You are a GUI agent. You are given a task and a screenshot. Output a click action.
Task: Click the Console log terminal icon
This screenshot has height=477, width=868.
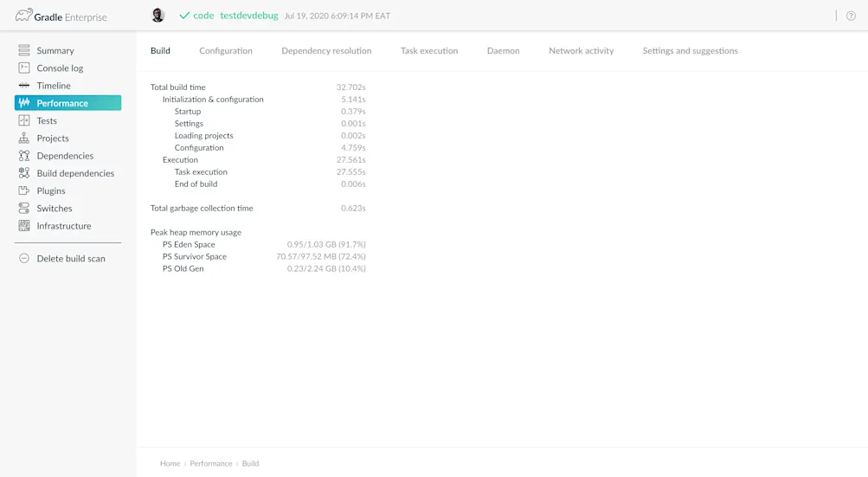pos(24,68)
